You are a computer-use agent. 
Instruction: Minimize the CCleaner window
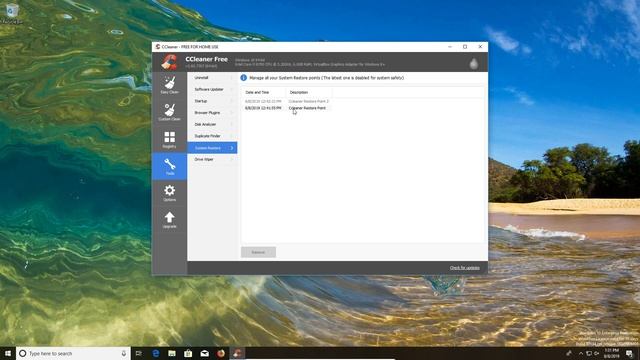coord(450,47)
